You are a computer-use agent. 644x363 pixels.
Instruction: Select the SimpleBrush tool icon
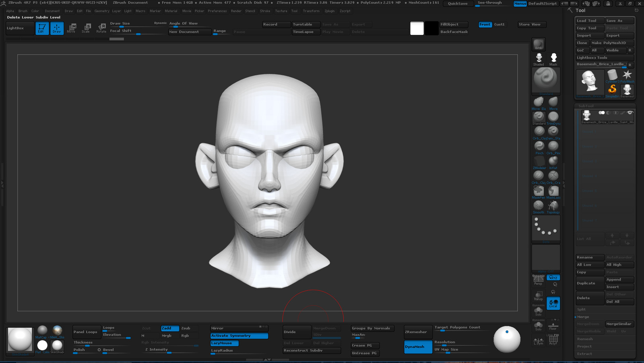click(612, 91)
